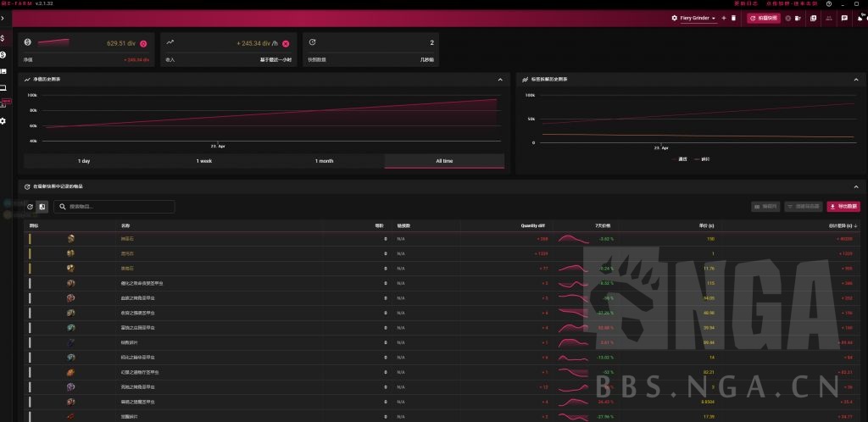Open the notifications bell icon

tap(858, 18)
